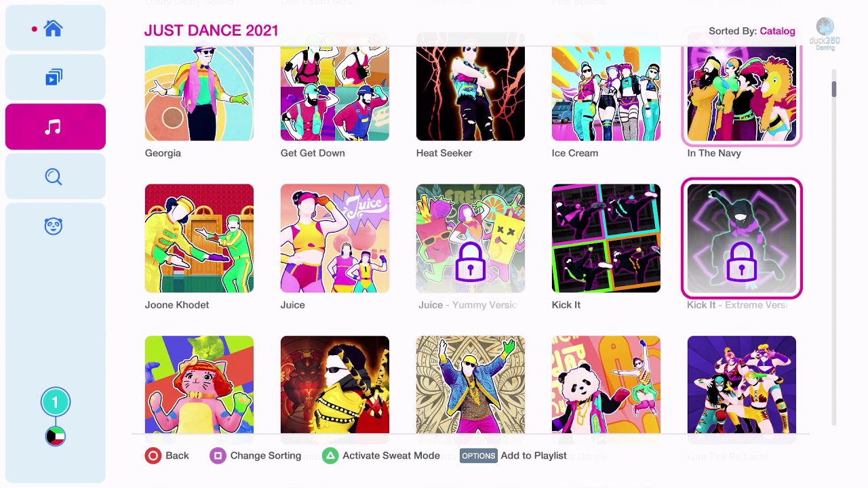Viewport: 868px width, 488px height.
Task: Open the Home icon in sidebar
Action: [x=53, y=28]
